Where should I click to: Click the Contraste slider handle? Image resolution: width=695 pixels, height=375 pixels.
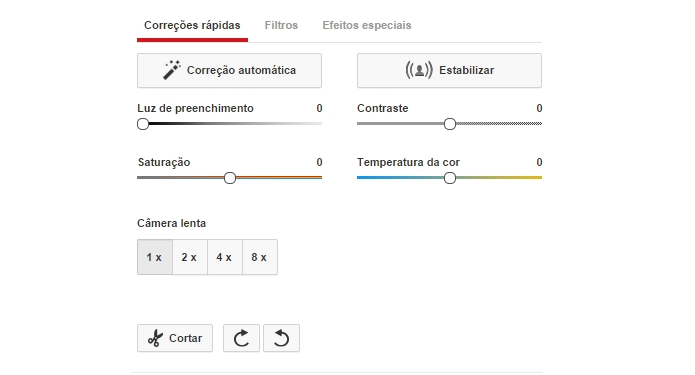(x=449, y=124)
